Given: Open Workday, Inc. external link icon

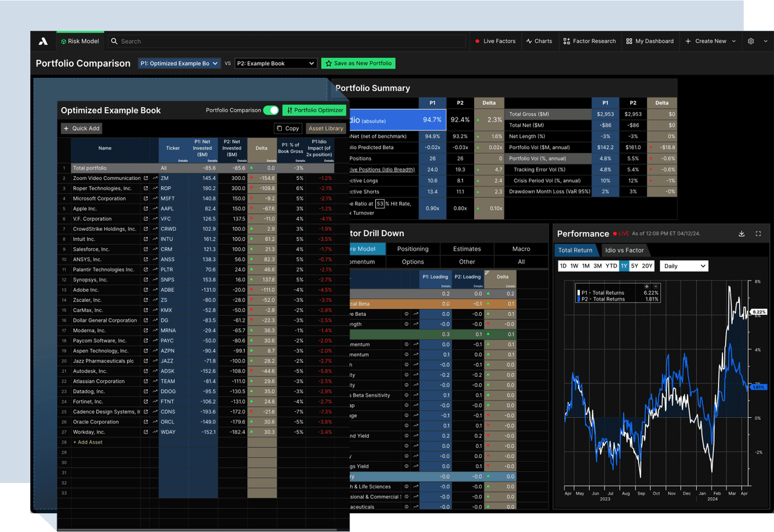Looking at the screenshot, I should pos(146,432).
